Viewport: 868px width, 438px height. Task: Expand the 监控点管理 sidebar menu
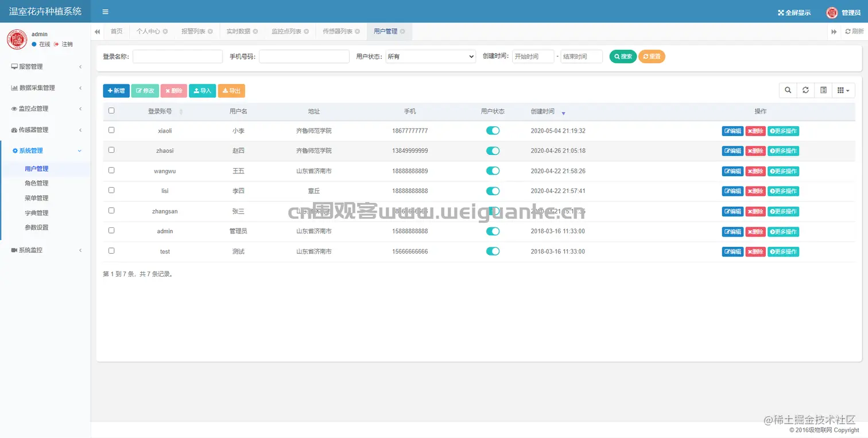click(x=45, y=108)
